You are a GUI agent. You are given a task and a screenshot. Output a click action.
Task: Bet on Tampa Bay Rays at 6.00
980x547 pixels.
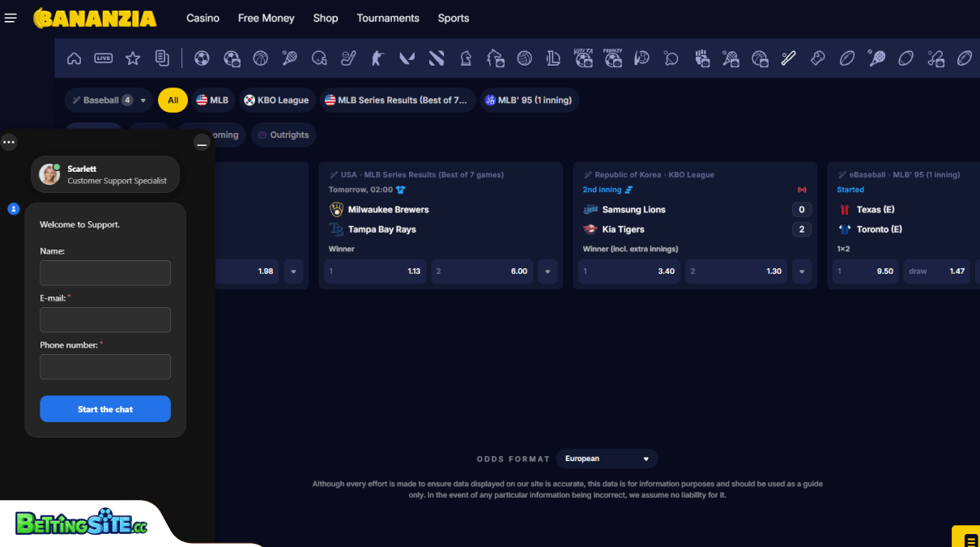click(482, 271)
